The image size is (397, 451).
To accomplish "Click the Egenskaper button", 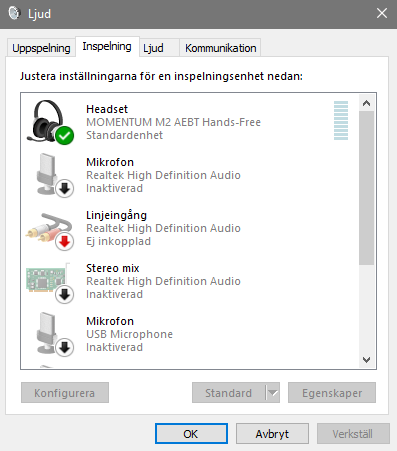I will click(332, 393).
